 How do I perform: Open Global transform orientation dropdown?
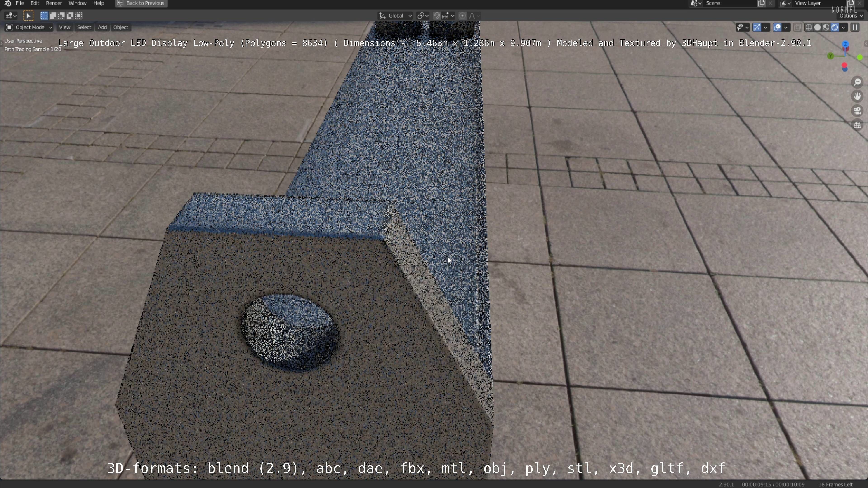click(x=395, y=16)
